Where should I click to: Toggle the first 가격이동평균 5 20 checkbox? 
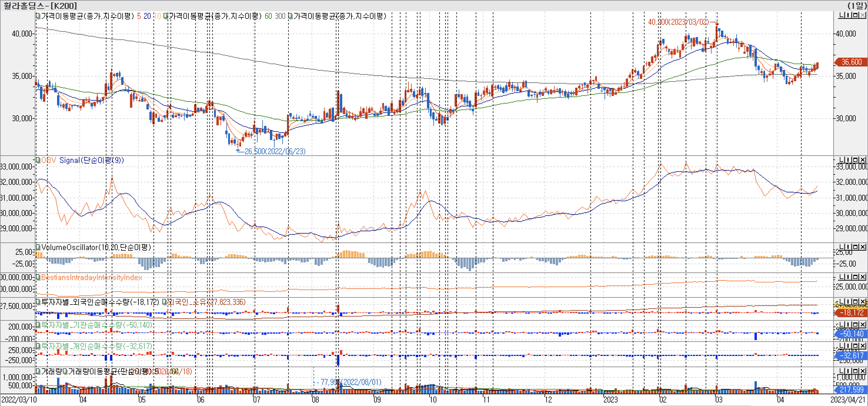(x=38, y=16)
